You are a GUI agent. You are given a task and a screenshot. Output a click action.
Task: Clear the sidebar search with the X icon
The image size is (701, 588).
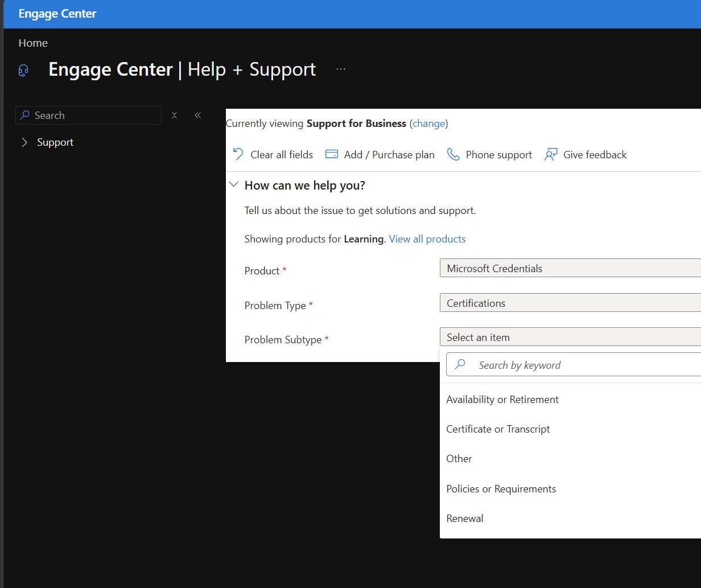click(175, 115)
